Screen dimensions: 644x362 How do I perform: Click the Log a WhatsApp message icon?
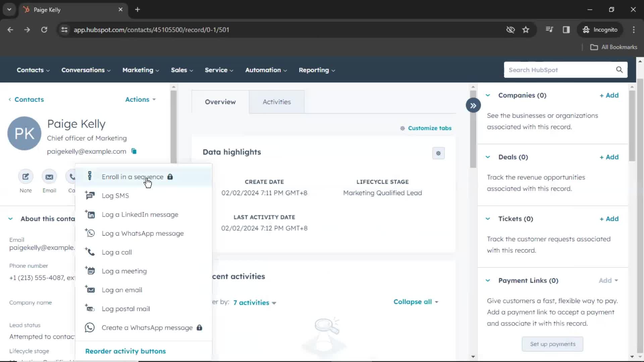[x=90, y=233]
